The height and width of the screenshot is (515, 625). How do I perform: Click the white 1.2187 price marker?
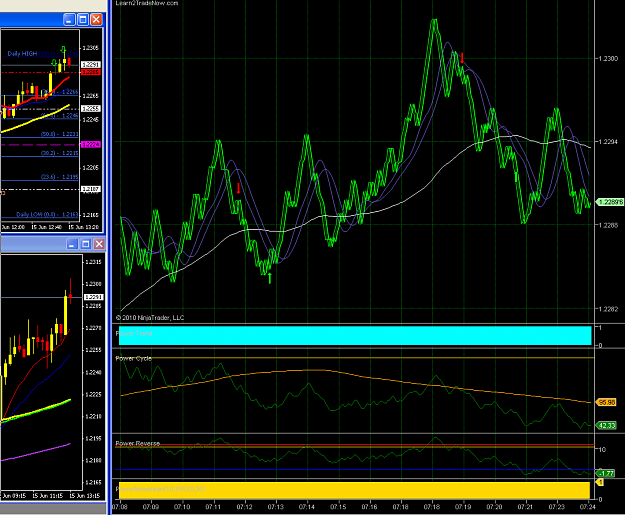[91, 189]
